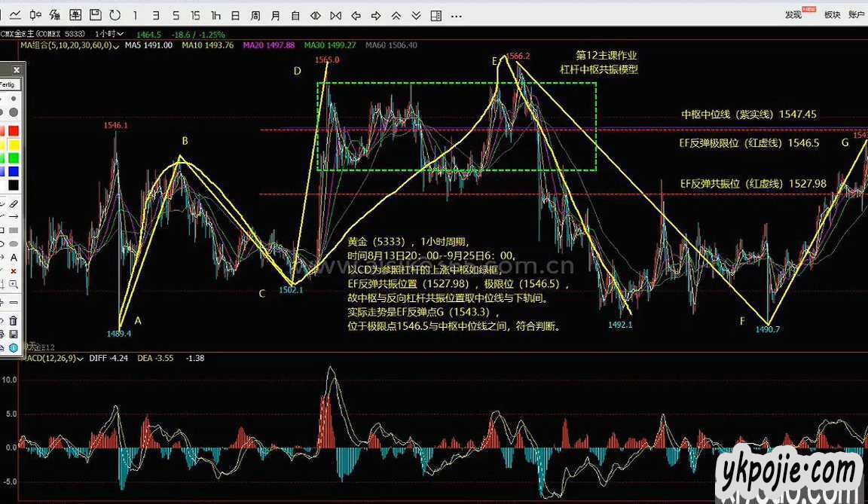
Task: Click the double up chevron icon
Action: [396, 16]
